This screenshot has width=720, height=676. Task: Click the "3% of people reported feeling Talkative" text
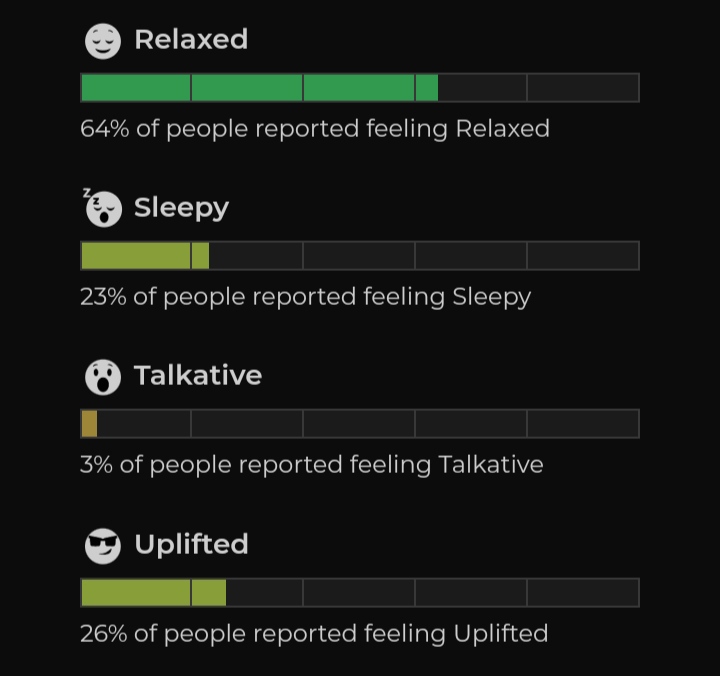pos(312,465)
